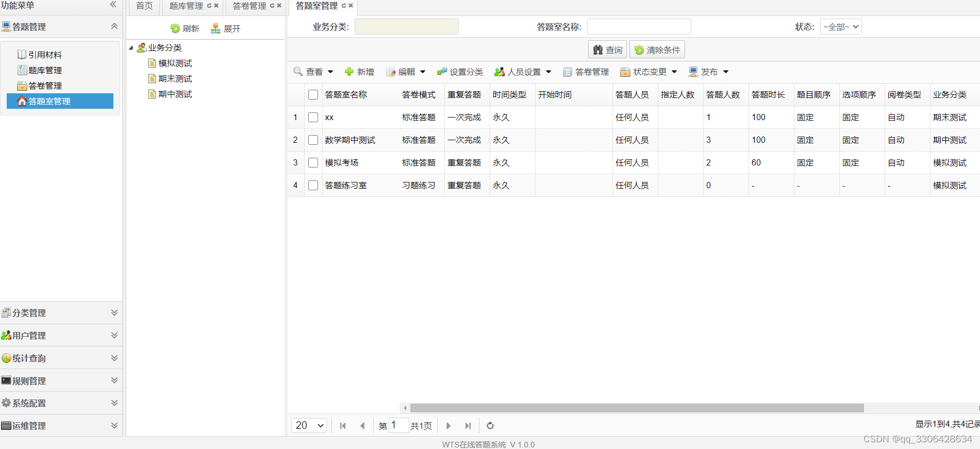Collapse the 业务分类 tree root node triangle
Image resolution: width=980 pixels, height=449 pixels.
[x=131, y=48]
